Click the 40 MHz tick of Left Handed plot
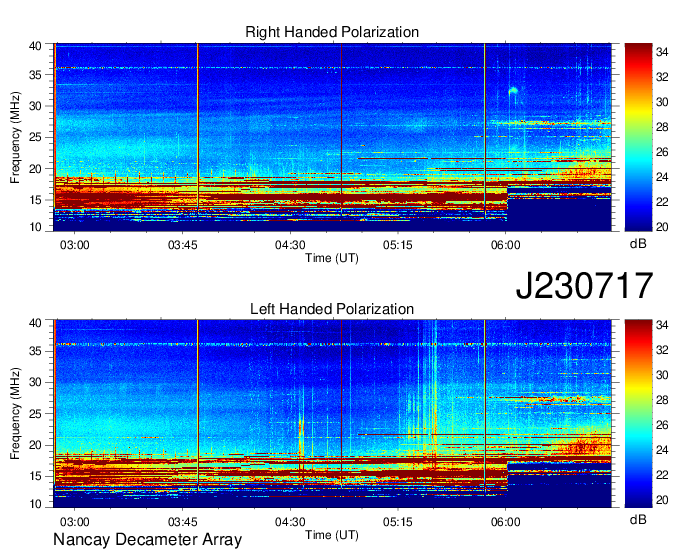 click(35, 323)
